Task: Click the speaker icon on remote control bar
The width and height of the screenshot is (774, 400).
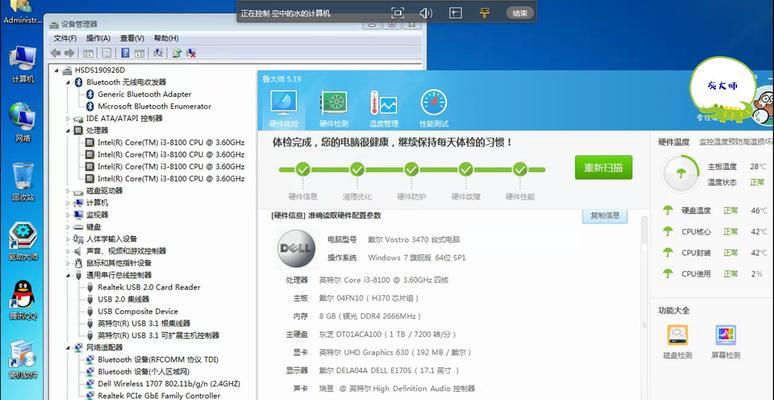Action: [426, 13]
